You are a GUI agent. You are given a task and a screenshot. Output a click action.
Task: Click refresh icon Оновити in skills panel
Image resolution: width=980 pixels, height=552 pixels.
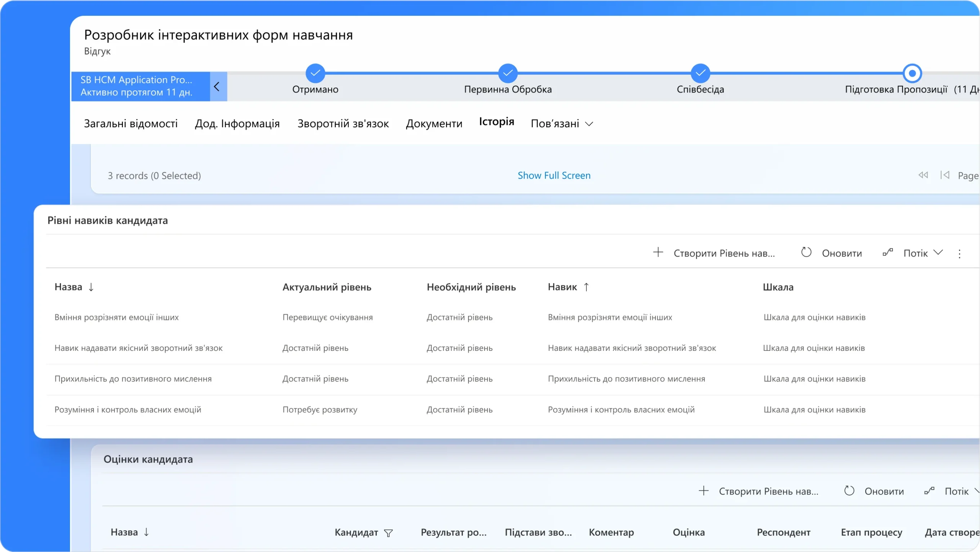pyautogui.click(x=806, y=252)
